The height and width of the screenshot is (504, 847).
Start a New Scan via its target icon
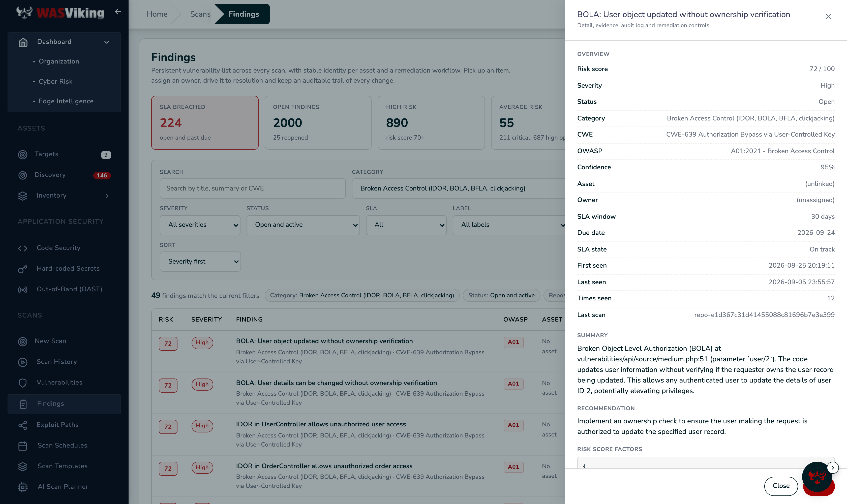23,341
